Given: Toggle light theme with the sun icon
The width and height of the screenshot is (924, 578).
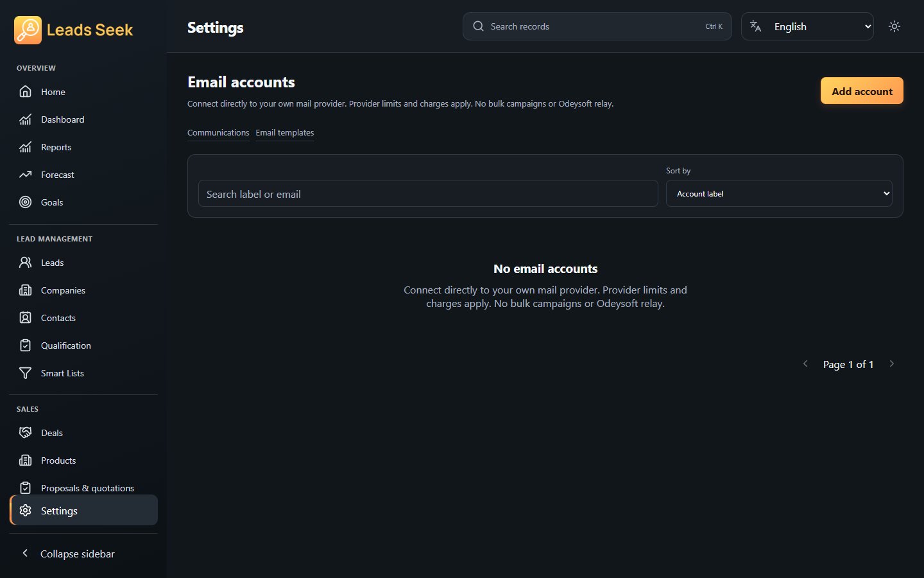Looking at the screenshot, I should (x=894, y=26).
